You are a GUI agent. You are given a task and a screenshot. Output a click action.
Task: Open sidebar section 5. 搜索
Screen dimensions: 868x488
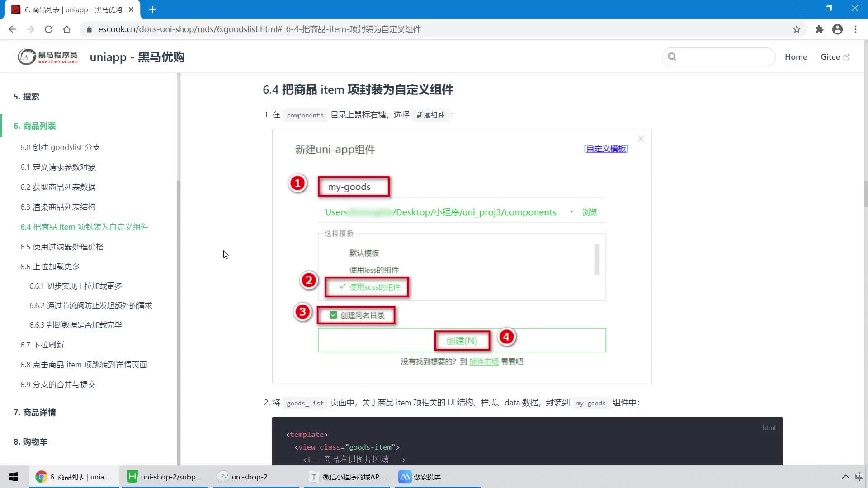pos(26,97)
